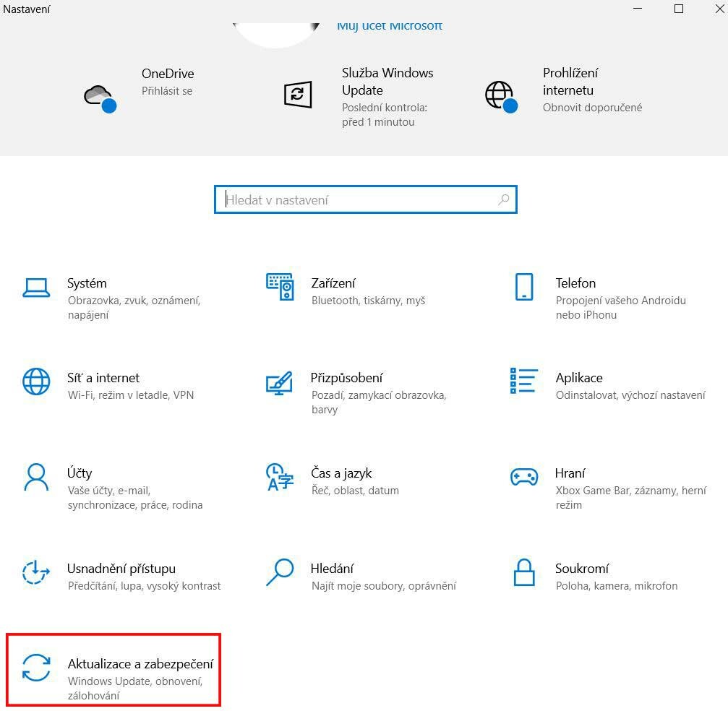Viewport: 728px width, 711px height.
Task: Click Obnovit doporučené text
Action: (x=592, y=107)
